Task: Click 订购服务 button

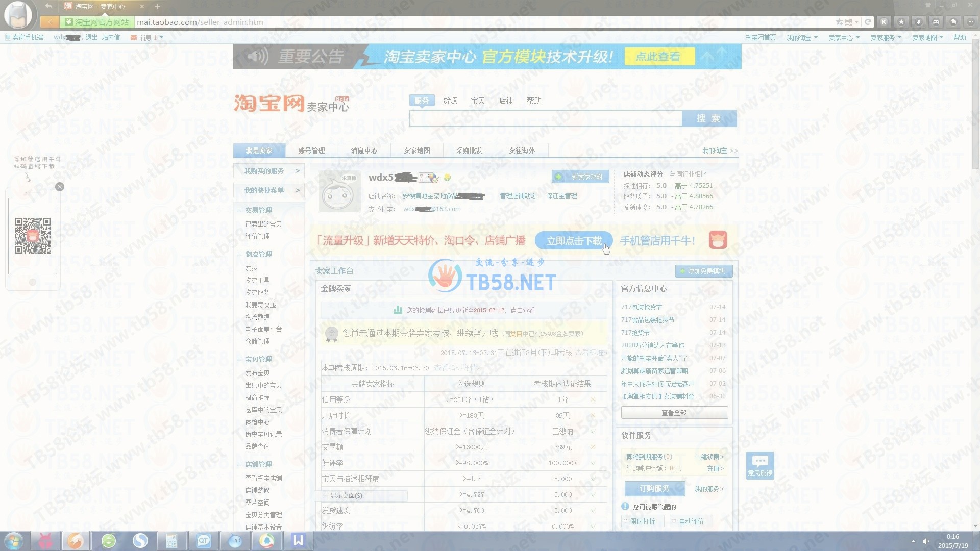Action: click(655, 489)
